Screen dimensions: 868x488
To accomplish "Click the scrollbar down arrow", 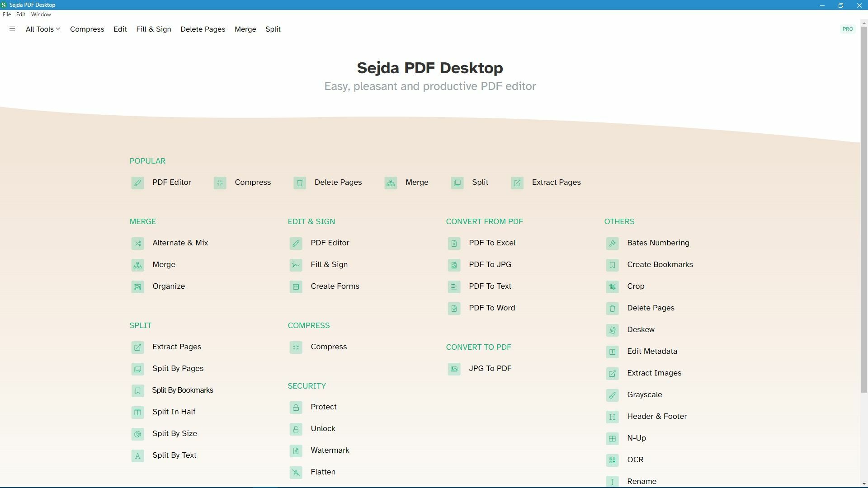I will click(x=864, y=484).
